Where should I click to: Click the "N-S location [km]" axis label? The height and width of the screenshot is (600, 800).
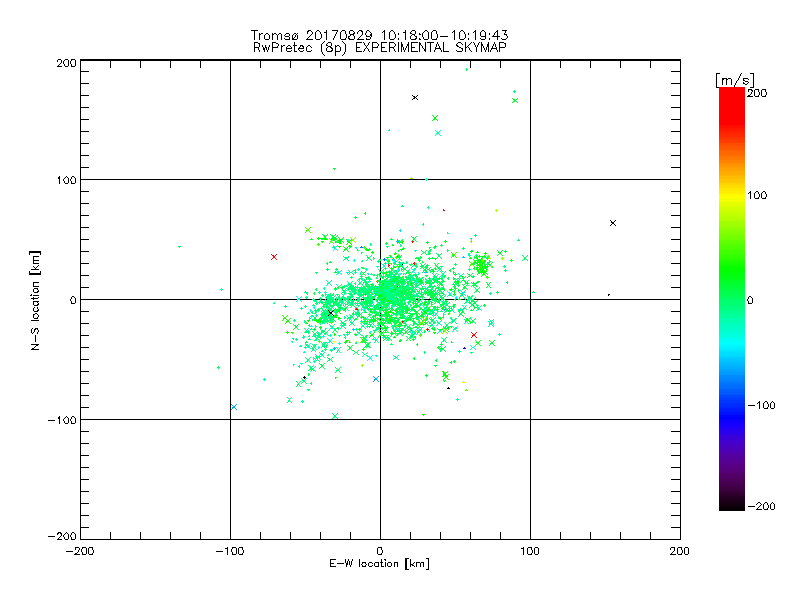coord(35,300)
